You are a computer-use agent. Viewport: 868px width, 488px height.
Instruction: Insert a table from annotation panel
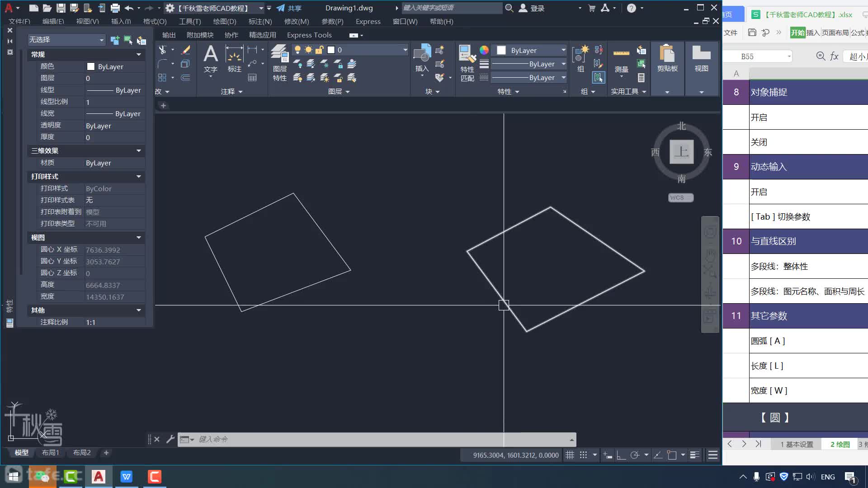click(252, 78)
